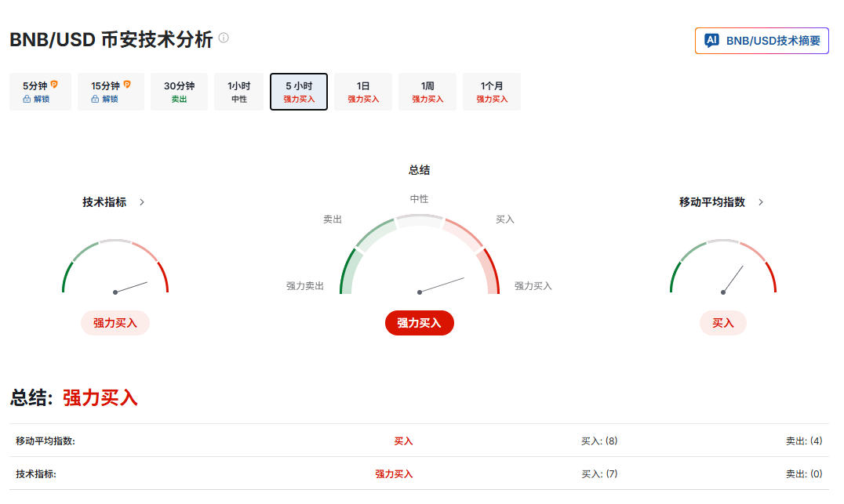This screenshot has height=504, width=844.
Task: Click the 卖出 label on summary gauge
Action: coord(333,219)
